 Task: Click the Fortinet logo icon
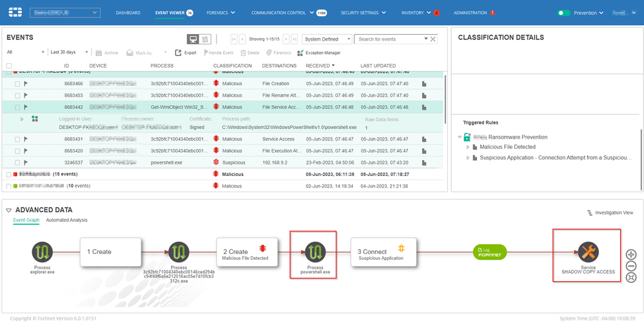[15, 12]
